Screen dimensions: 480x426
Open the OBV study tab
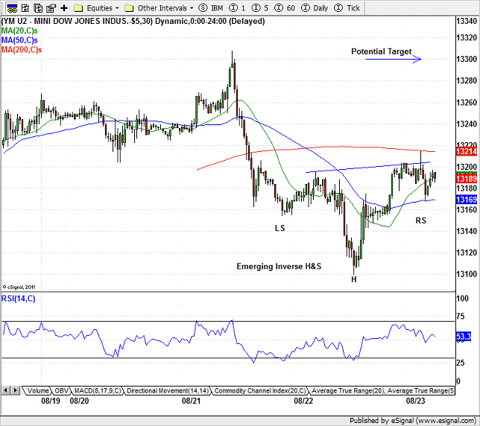pyautogui.click(x=61, y=390)
